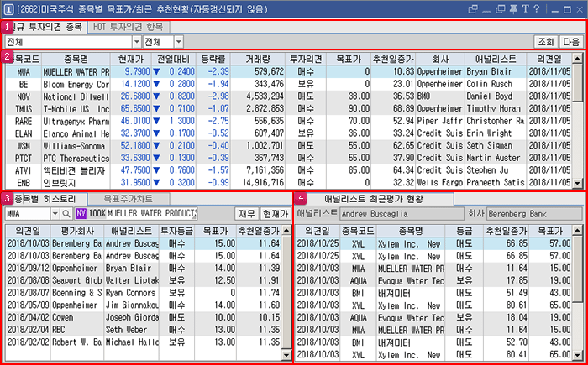Click the Berenberg Bank company field
Image resolution: width=588 pixels, height=365 pixels.
(535, 214)
